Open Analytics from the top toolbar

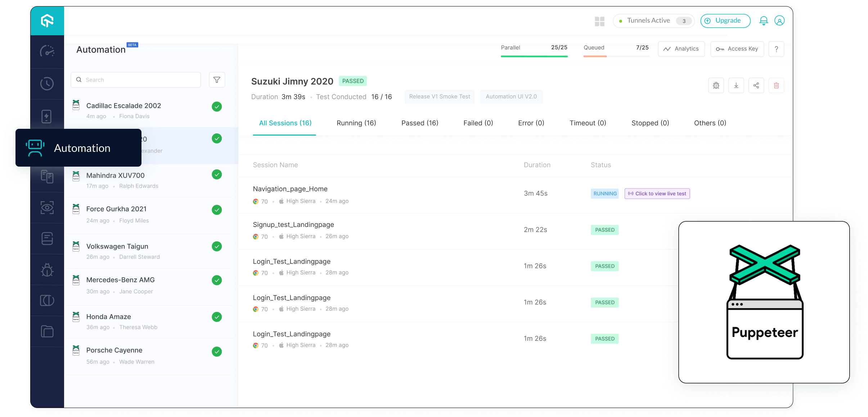681,49
